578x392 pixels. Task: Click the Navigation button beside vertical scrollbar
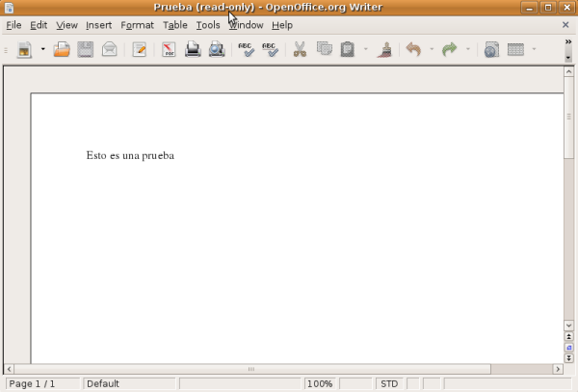569,347
